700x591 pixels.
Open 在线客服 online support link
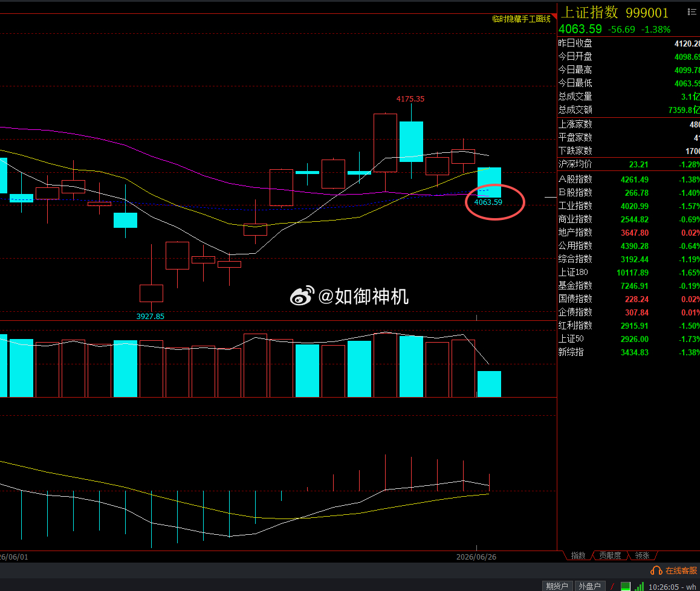(x=681, y=570)
